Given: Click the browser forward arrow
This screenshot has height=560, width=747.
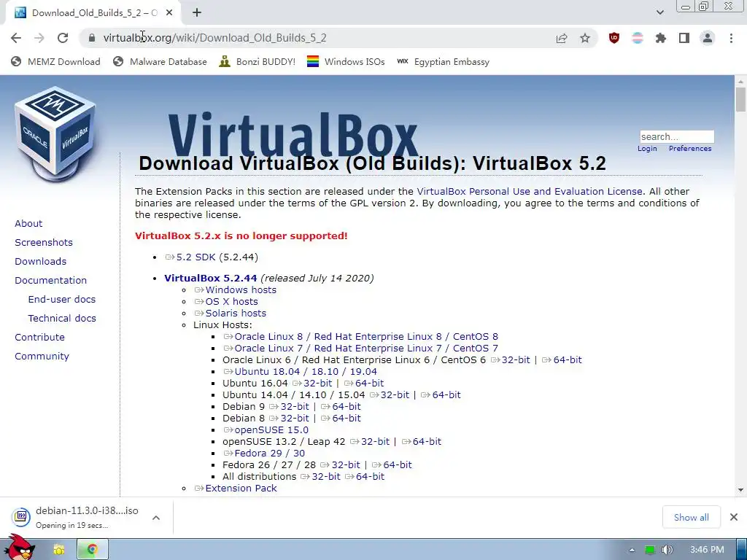Looking at the screenshot, I should tap(39, 38).
